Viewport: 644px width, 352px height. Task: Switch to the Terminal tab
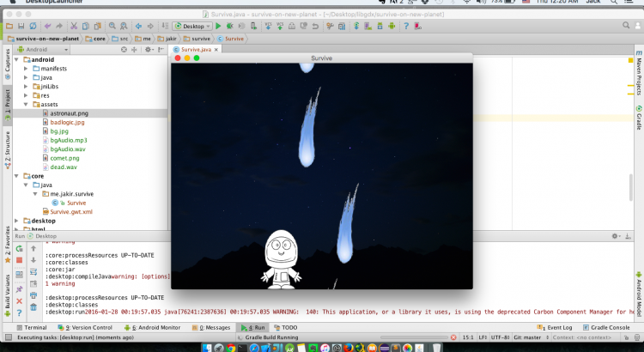(31, 327)
